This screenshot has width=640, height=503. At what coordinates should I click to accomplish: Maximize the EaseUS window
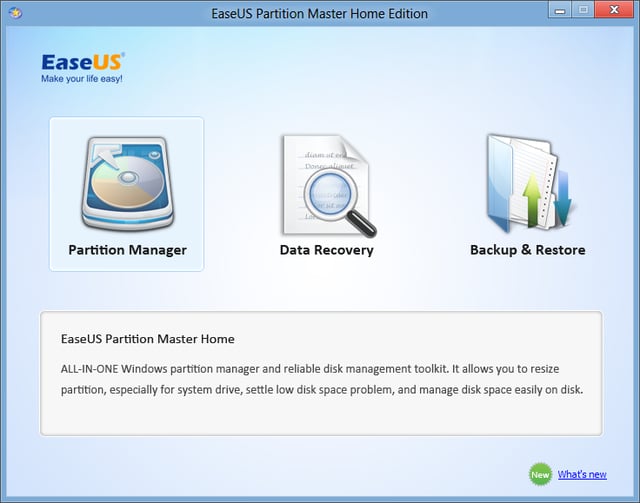583,10
